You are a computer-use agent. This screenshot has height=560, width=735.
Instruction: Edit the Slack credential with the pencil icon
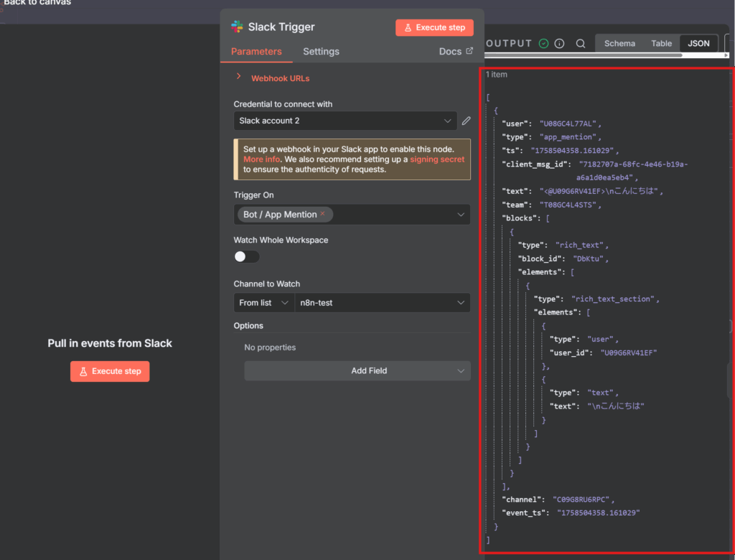[x=467, y=121]
